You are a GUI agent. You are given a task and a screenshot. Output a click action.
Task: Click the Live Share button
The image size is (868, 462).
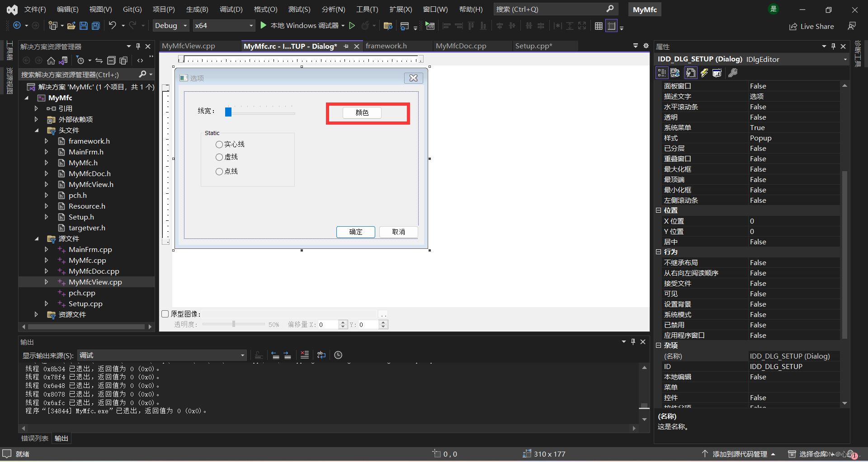coord(811,26)
